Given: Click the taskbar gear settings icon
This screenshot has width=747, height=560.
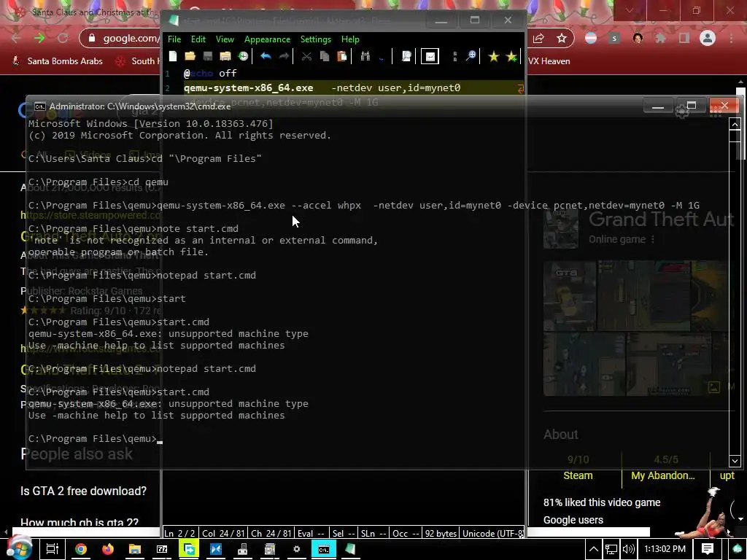Looking at the screenshot, I should pos(297,549).
